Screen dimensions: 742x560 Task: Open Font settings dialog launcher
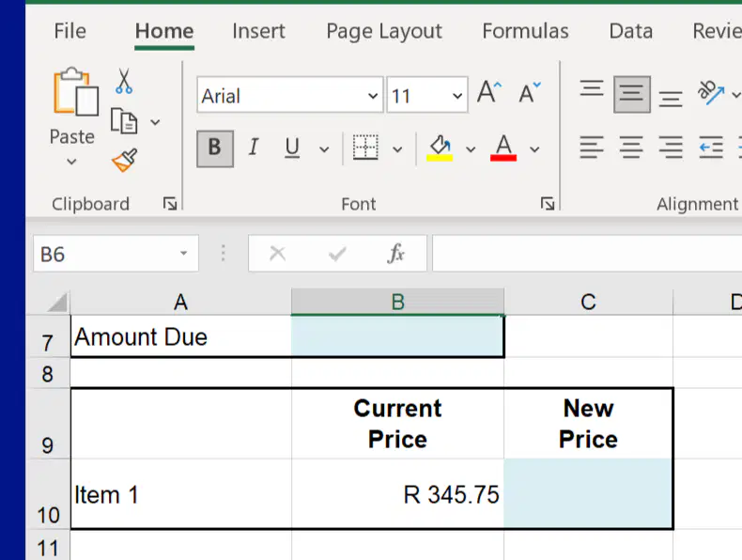pos(548,204)
